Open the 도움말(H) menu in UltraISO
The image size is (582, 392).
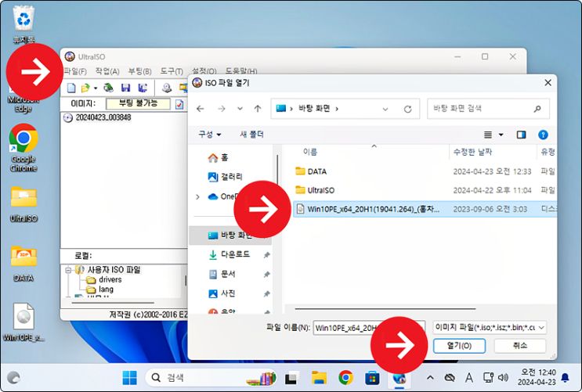coord(241,71)
